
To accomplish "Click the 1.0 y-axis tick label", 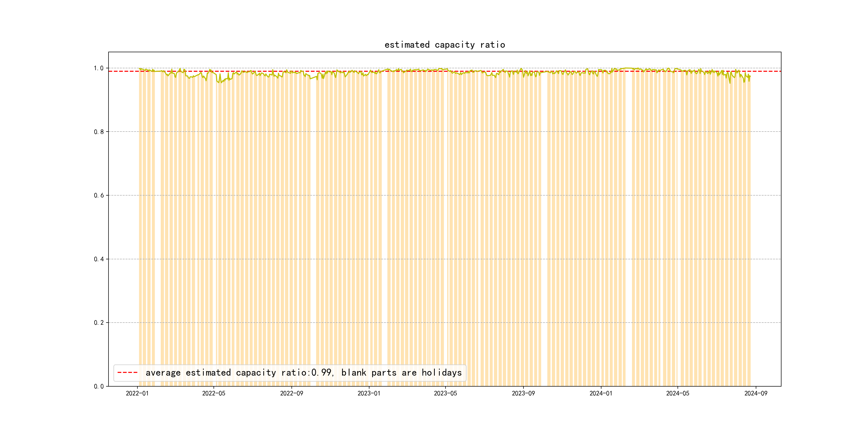I will [x=98, y=68].
